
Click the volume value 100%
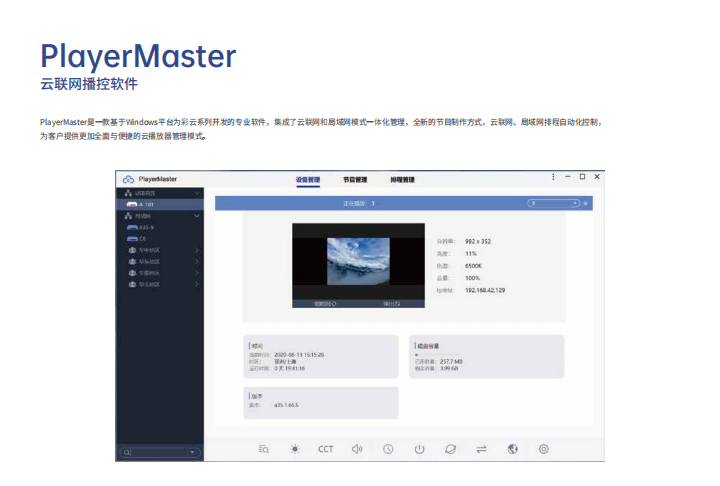[472, 278]
